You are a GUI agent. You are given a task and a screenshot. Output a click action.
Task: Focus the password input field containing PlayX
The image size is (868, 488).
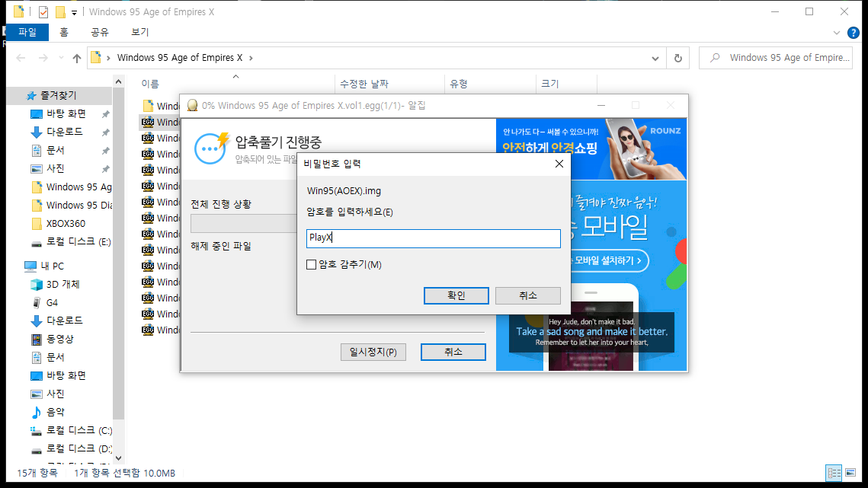coord(433,238)
